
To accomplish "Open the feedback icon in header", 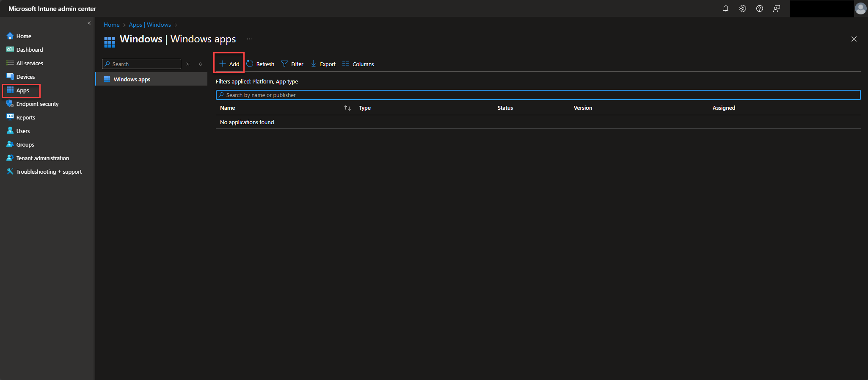I will pos(777,8).
